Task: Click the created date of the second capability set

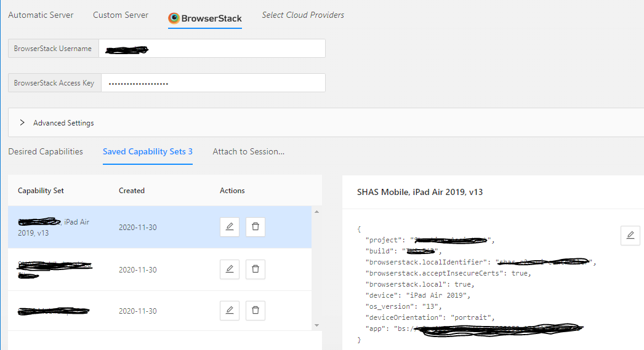Action: point(137,269)
